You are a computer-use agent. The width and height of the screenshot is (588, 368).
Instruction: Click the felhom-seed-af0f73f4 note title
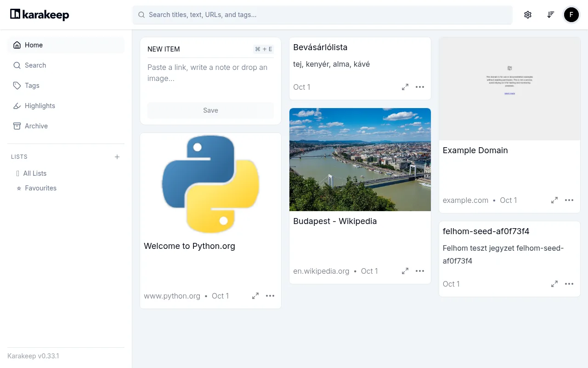tap(486, 231)
